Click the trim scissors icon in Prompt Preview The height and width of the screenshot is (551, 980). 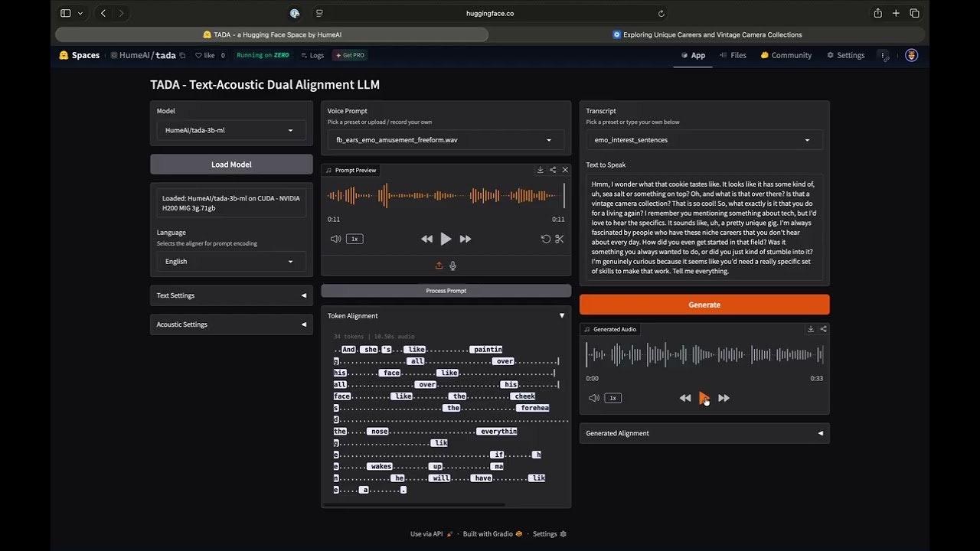click(560, 239)
